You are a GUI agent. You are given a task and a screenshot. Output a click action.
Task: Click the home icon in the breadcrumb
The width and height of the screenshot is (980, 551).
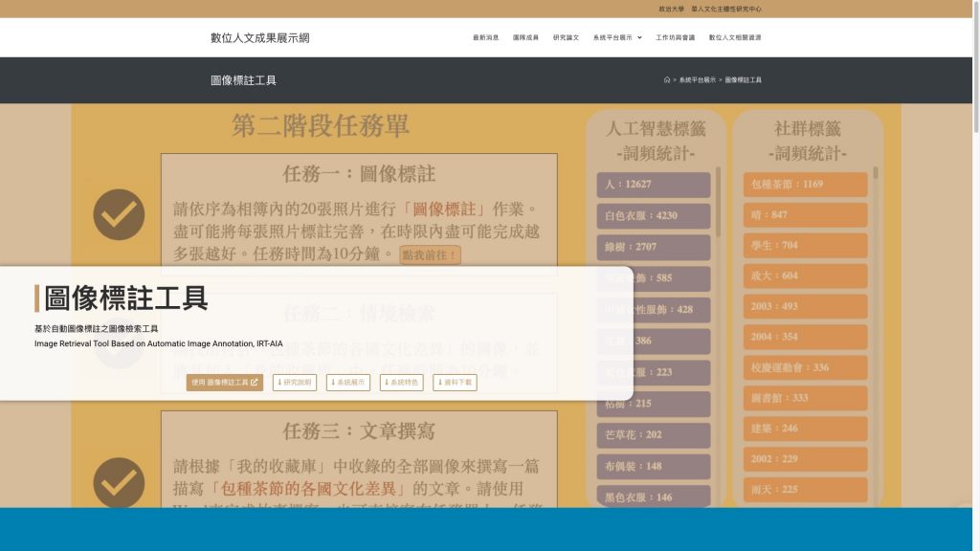click(667, 80)
